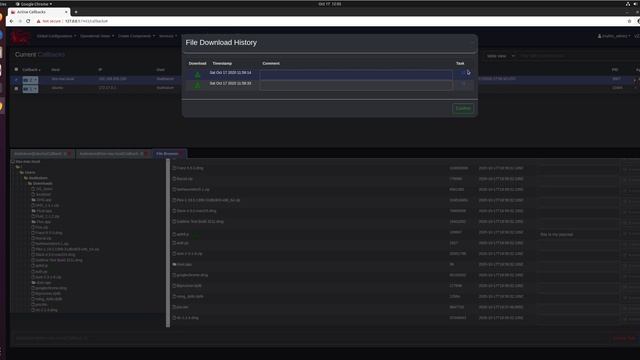The width and height of the screenshot is (640, 360).
Task: Click the comment text on the apfell.js row
Action: point(556,235)
